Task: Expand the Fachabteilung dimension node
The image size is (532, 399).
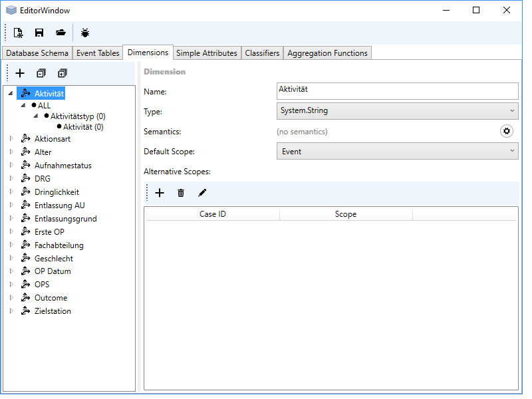Action: [11, 245]
